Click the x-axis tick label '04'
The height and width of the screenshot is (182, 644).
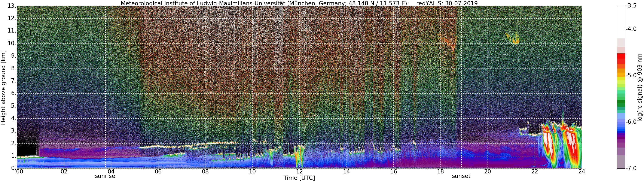(111, 172)
